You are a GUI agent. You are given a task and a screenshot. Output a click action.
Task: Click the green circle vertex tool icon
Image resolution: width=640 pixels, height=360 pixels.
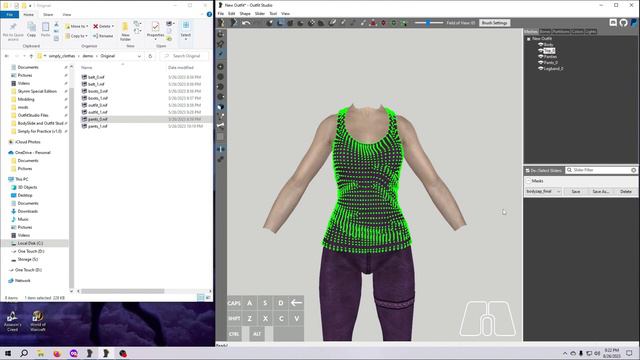tap(393, 23)
